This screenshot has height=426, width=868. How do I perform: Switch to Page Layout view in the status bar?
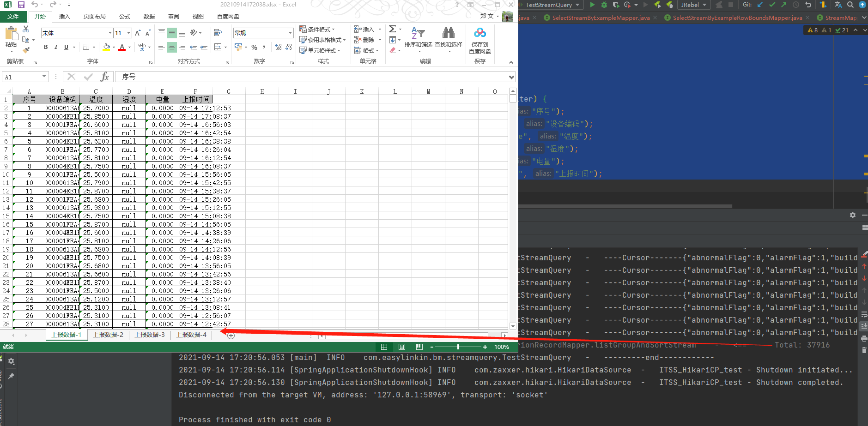401,347
